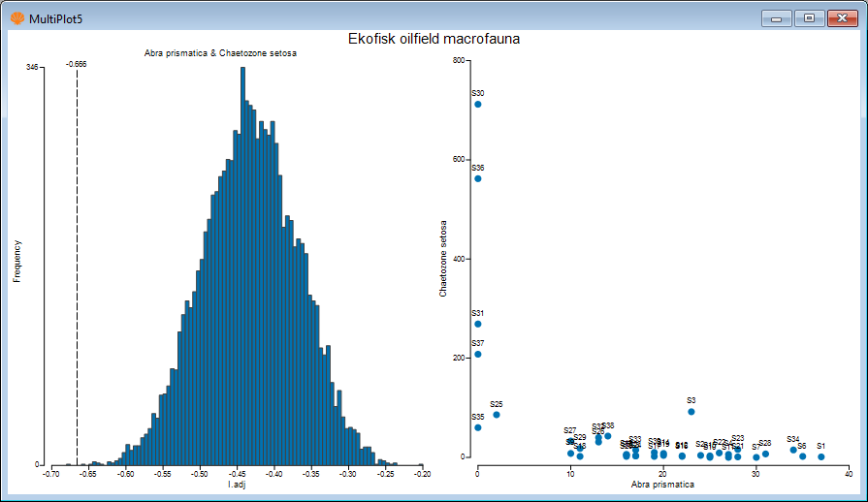Select the S25 data point
The height and width of the screenshot is (502, 868).
tap(497, 415)
